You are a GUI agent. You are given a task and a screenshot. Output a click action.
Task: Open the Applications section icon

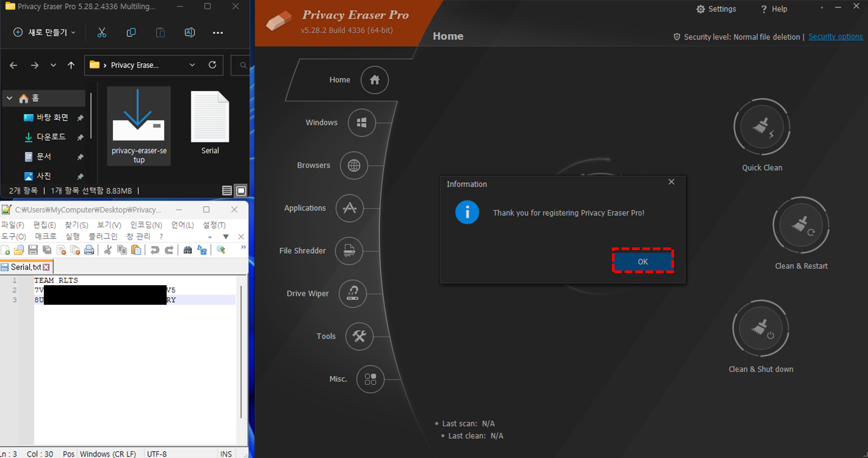[x=349, y=208]
